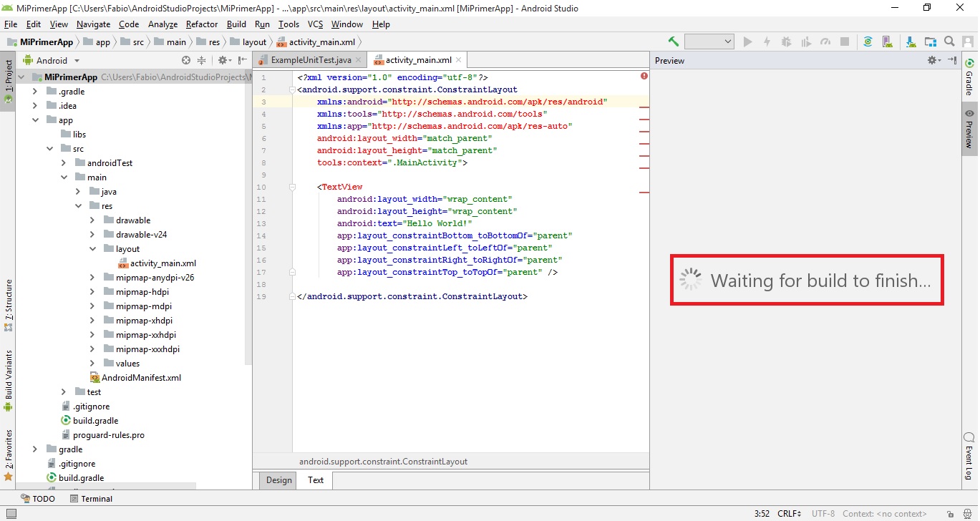This screenshot has width=980, height=521.
Task: Collapse the TextView tag fold marker
Action: (292, 187)
